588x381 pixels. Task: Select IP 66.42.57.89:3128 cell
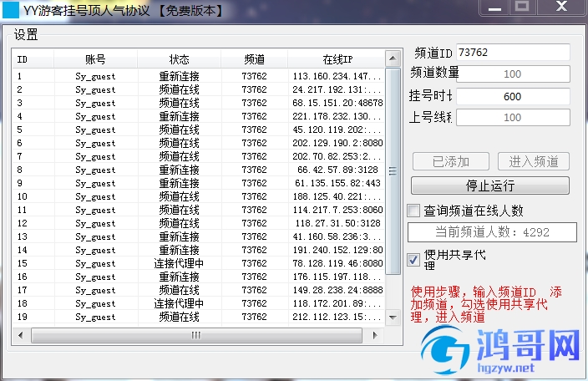[337, 170]
